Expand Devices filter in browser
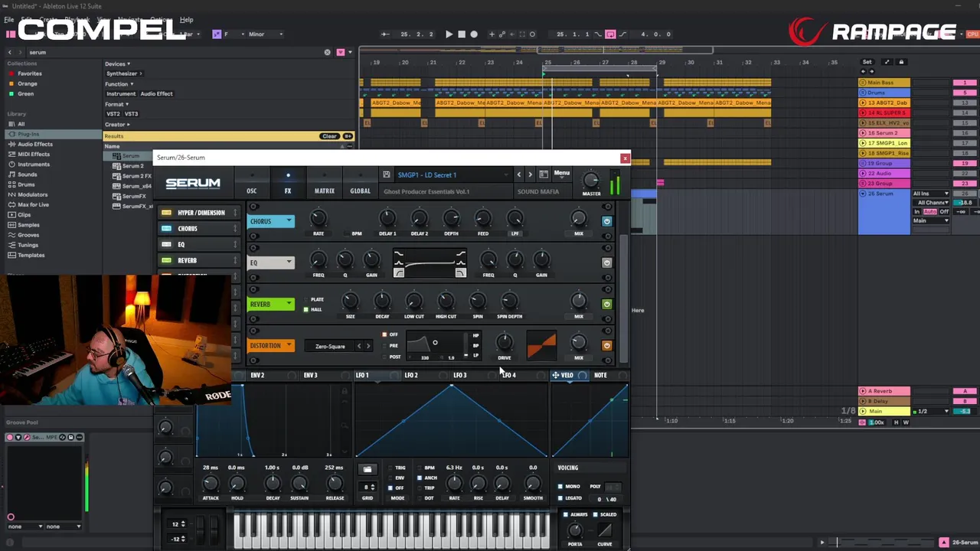980x551 pixels. click(117, 64)
